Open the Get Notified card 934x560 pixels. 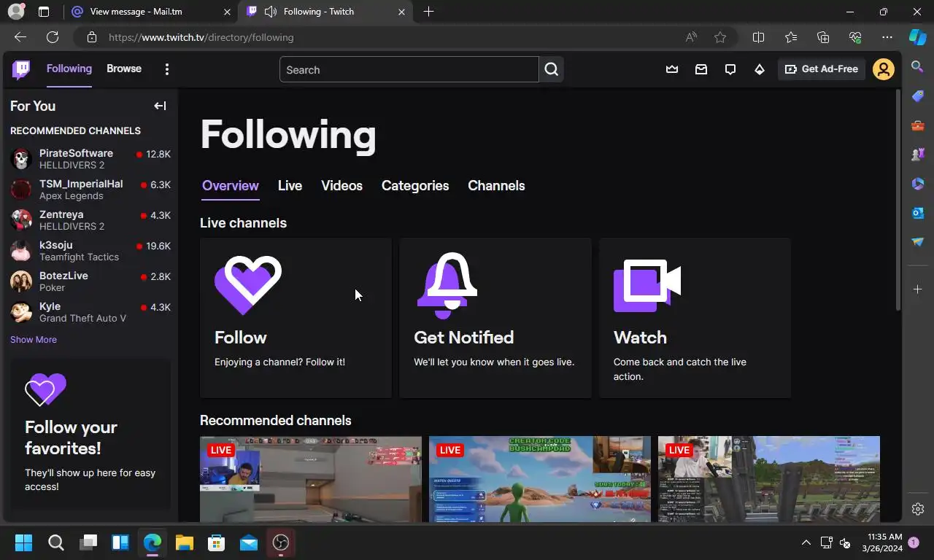[495, 318]
